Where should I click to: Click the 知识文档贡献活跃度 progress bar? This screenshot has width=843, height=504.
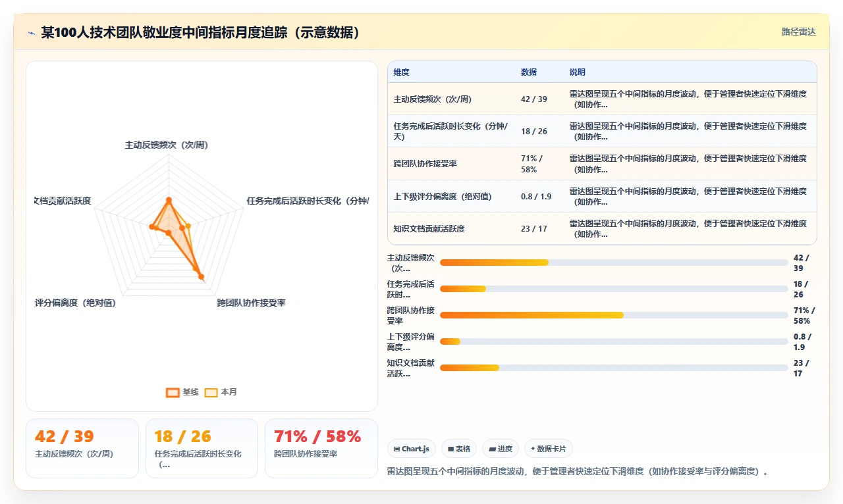coord(614,368)
